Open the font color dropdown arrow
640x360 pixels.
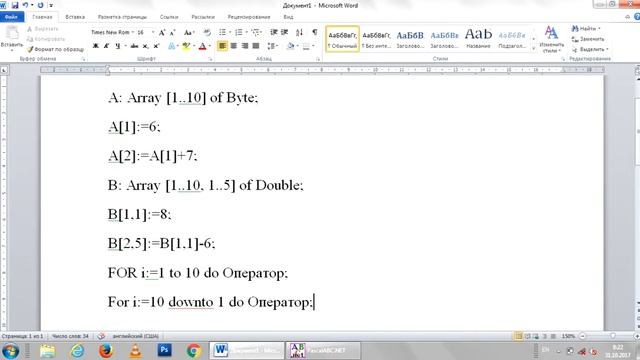(x=210, y=46)
